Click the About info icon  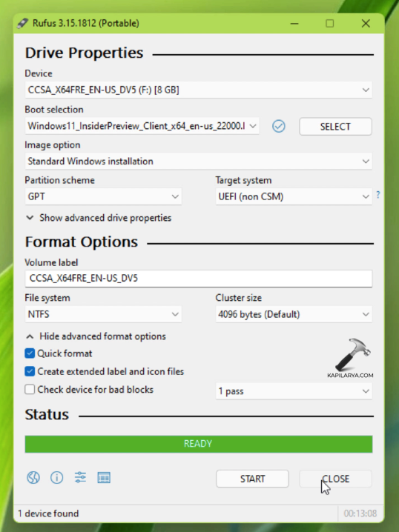tap(56, 478)
